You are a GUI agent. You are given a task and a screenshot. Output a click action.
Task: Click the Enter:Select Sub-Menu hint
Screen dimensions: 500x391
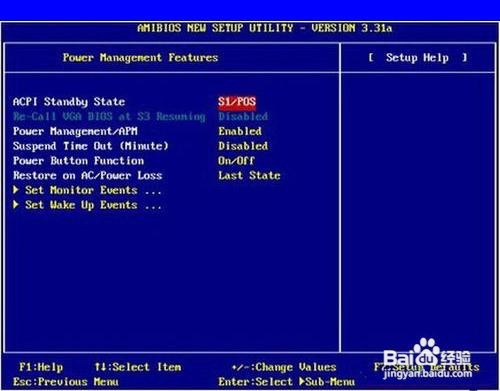click(x=287, y=382)
